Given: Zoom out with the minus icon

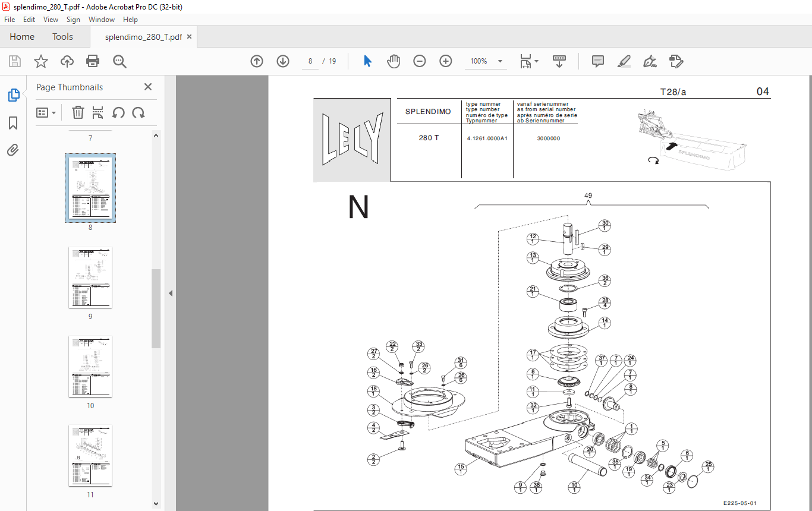Looking at the screenshot, I should click(x=420, y=61).
